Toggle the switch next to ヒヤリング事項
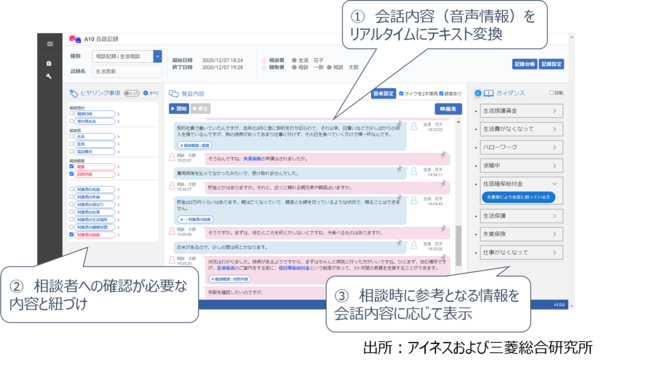Viewport: 650px width, 365px height. [x=131, y=93]
